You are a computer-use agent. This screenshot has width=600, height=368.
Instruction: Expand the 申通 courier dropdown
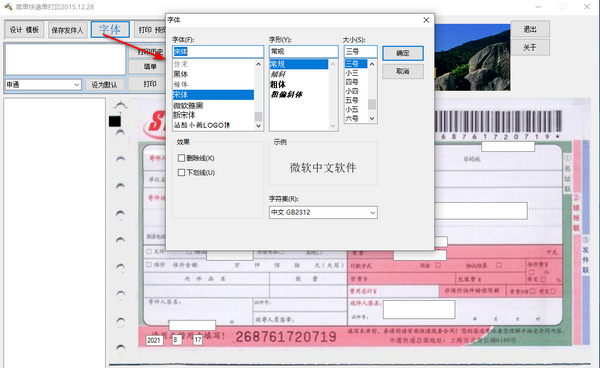coord(43,85)
